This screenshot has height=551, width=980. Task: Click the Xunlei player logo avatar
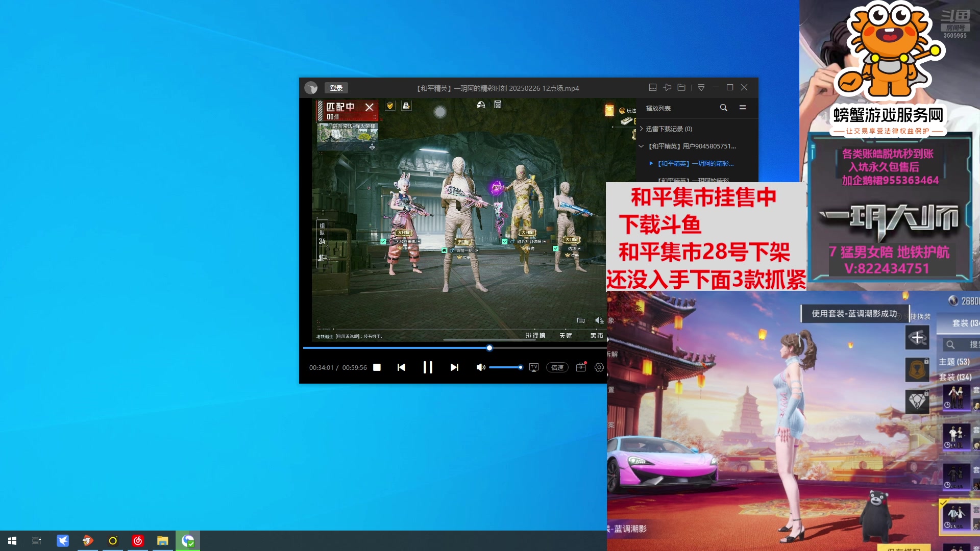(311, 88)
